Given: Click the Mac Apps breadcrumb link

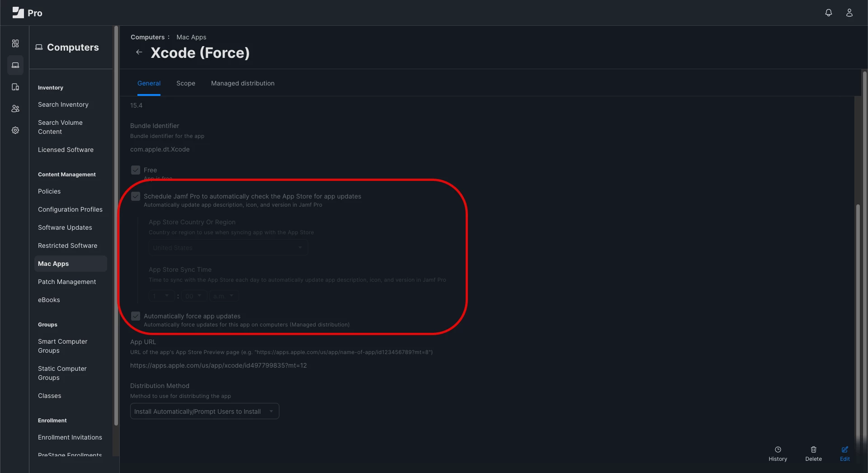Looking at the screenshot, I should click(x=191, y=37).
